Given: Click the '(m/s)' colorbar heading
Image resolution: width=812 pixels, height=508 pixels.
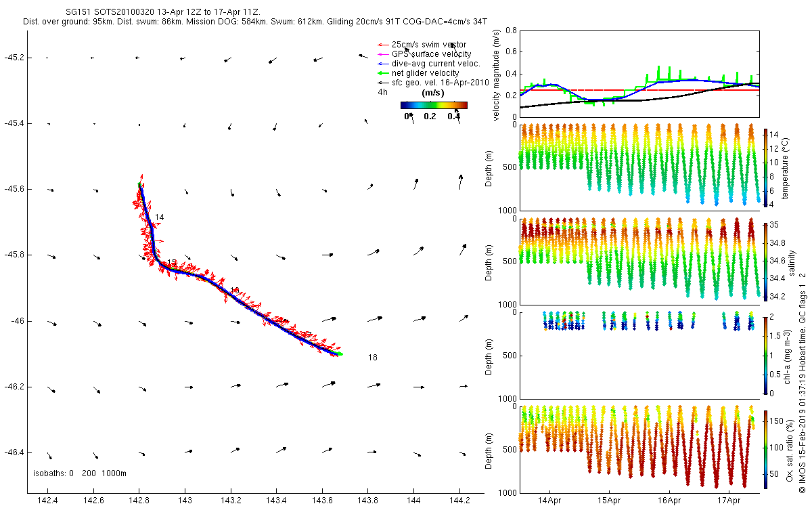Looking at the screenshot, I should [x=432, y=92].
